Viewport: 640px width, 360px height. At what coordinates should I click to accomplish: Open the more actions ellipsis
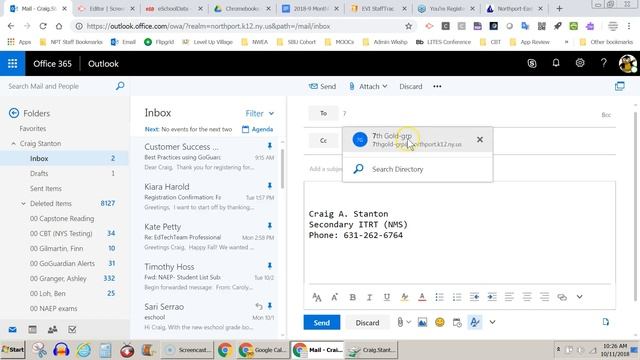point(437,87)
